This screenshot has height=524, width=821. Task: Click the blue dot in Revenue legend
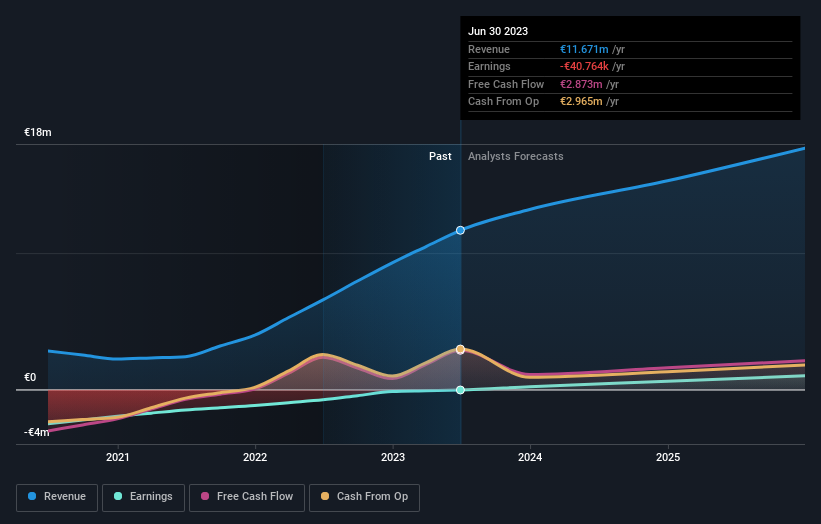click(x=32, y=496)
